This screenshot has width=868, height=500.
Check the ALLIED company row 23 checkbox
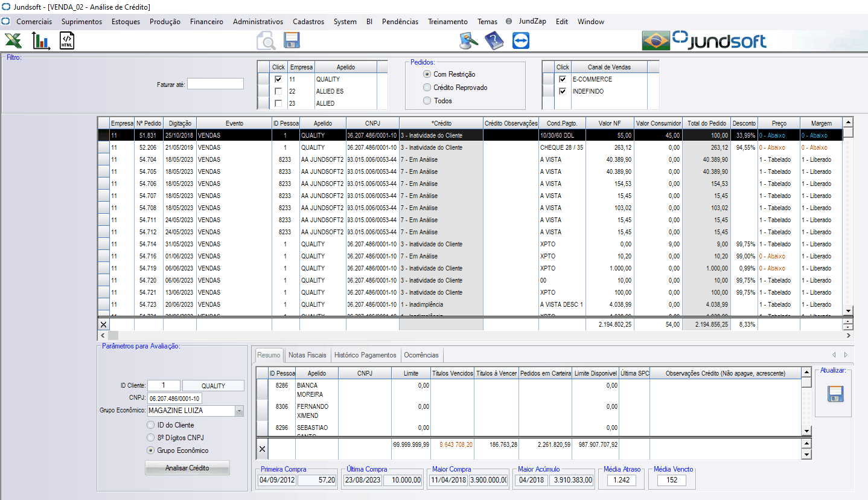(278, 103)
